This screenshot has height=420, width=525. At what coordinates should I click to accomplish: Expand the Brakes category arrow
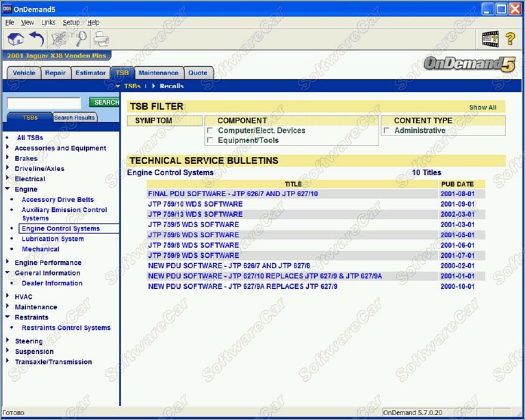[x=7, y=158]
